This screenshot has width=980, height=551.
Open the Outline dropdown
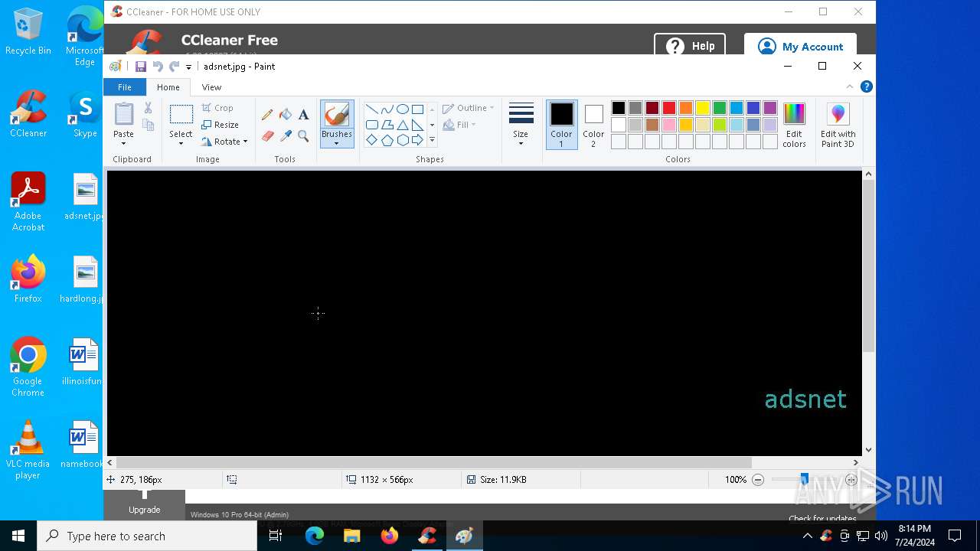tap(468, 108)
